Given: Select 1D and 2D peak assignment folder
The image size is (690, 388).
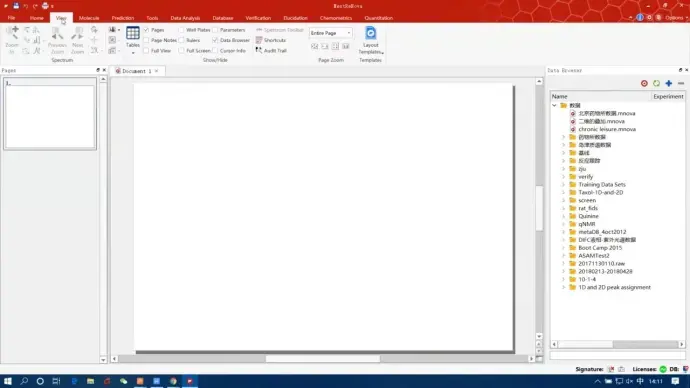Looking at the screenshot, I should point(614,287).
